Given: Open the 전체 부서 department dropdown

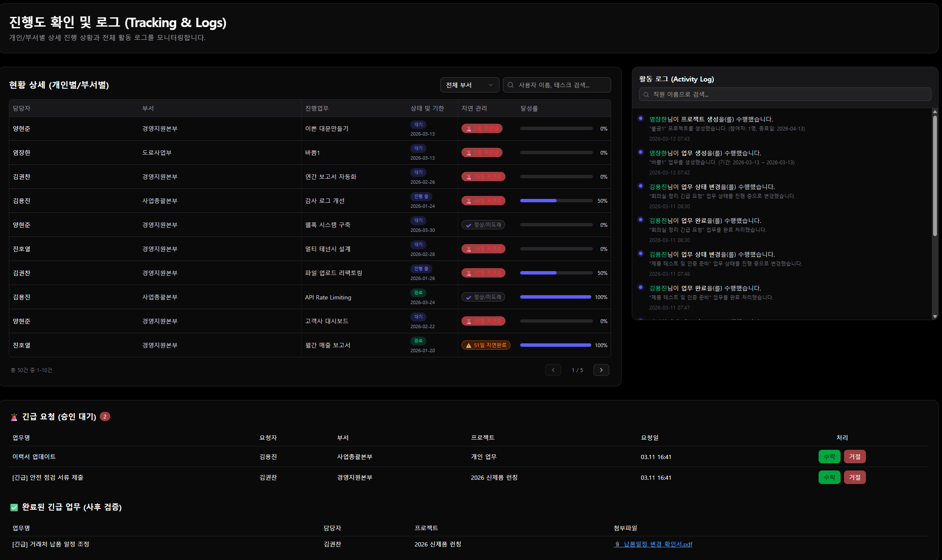Looking at the screenshot, I should pos(469,85).
